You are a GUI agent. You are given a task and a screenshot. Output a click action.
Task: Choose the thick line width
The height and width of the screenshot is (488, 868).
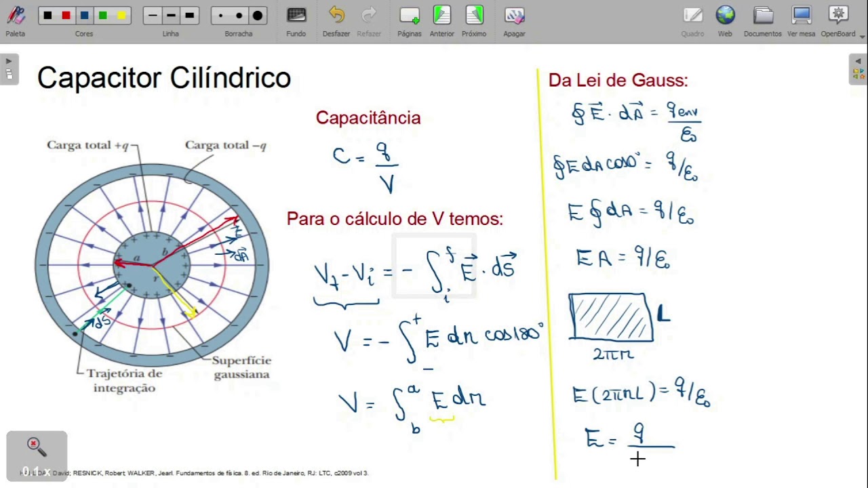click(x=189, y=16)
